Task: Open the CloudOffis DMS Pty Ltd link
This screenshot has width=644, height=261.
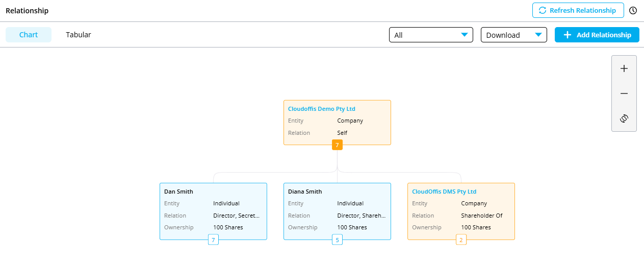Action: tap(444, 192)
